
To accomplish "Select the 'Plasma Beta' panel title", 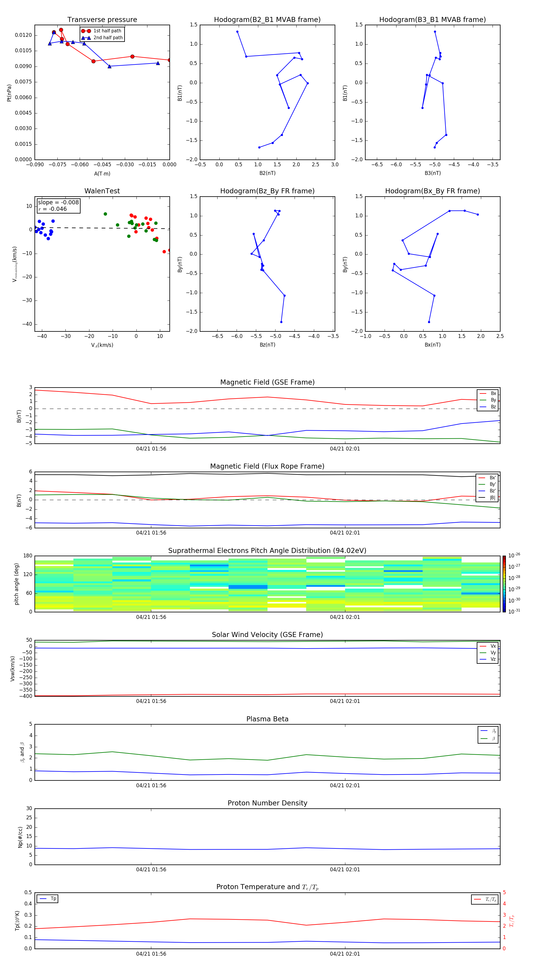I will 267,719.
